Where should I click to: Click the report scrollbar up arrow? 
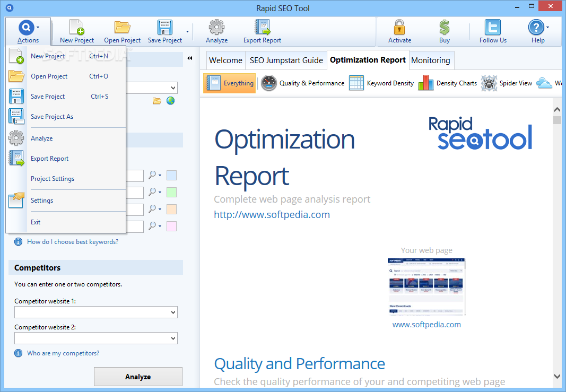coord(556,109)
